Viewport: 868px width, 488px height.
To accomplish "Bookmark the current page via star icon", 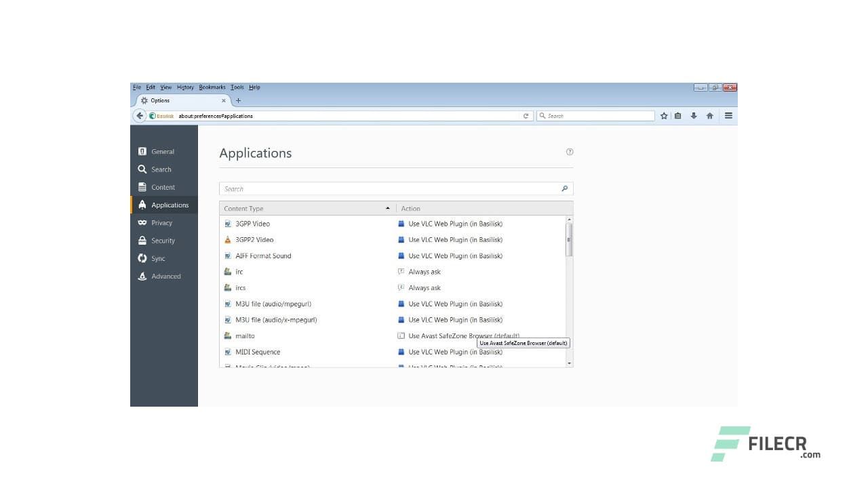I will pyautogui.click(x=663, y=115).
